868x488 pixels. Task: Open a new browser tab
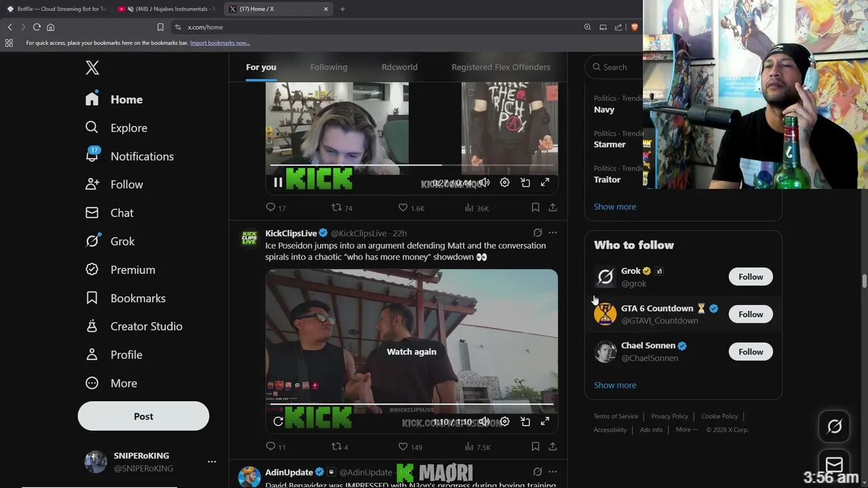click(342, 9)
